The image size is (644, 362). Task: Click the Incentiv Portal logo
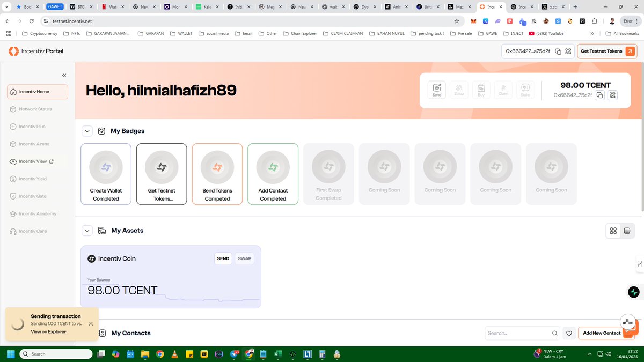(35, 51)
